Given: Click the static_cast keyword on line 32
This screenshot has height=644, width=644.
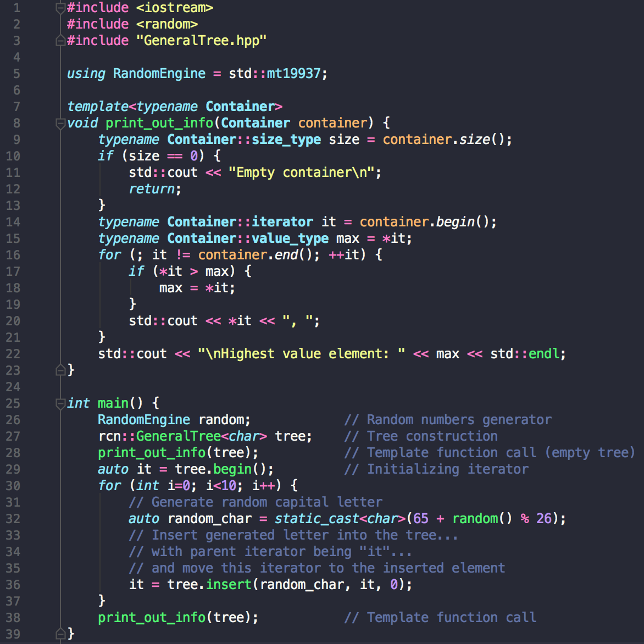Looking at the screenshot, I should pos(317,519).
